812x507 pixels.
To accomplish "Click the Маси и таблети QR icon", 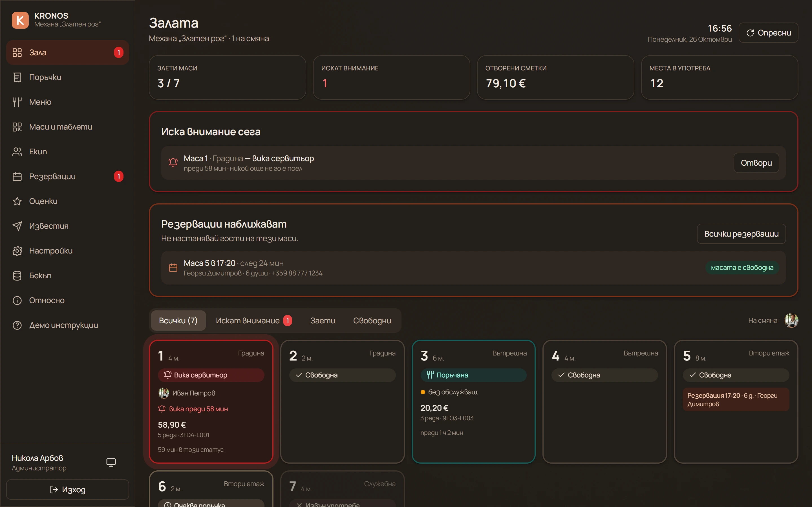I will [17, 127].
